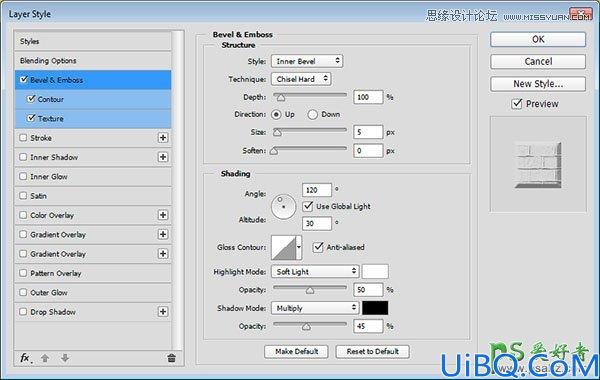Click the Reset to Default button
Image resolution: width=600 pixels, height=380 pixels.
coord(372,351)
